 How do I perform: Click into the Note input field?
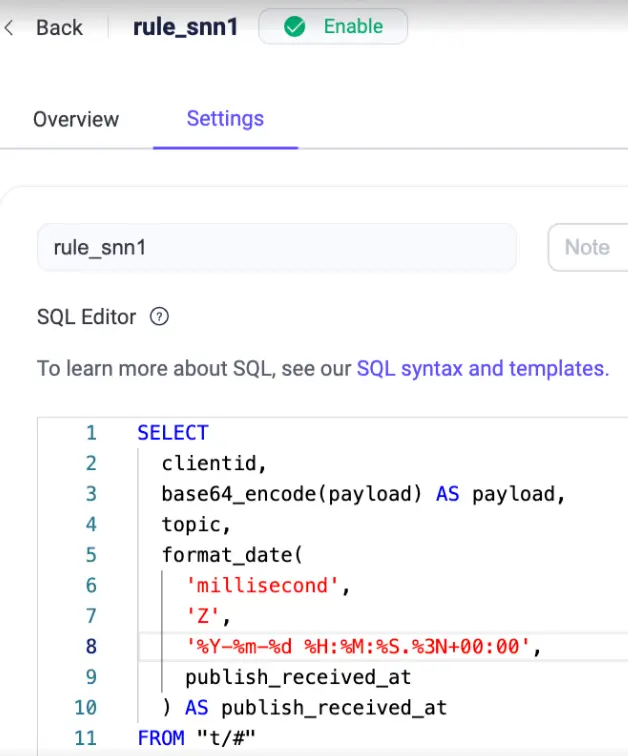(587, 247)
